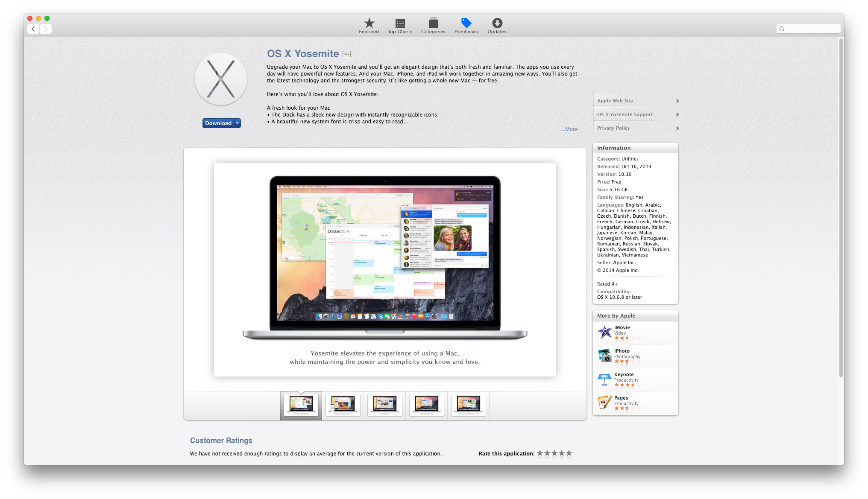
Task: Click the large MacBook screenshot preview
Action: pos(385,269)
